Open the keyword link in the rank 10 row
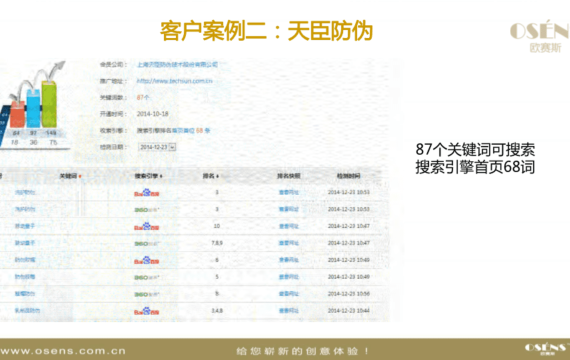 [x=25, y=226]
